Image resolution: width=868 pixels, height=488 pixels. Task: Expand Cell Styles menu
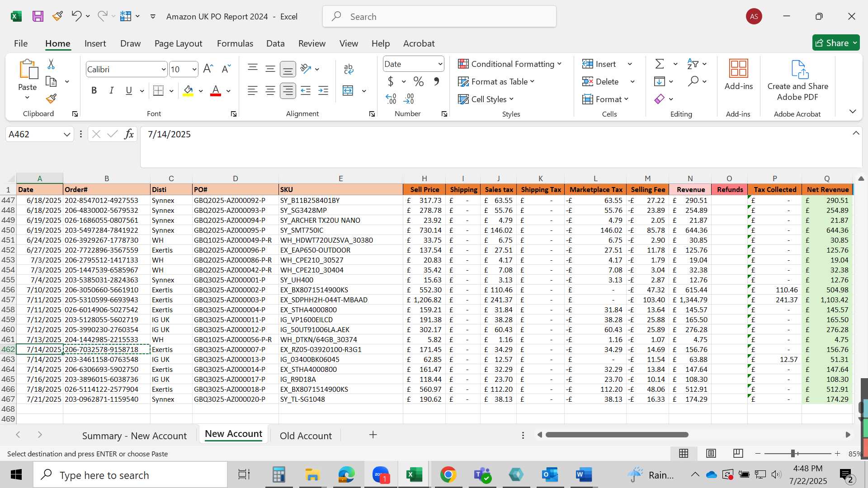point(486,99)
